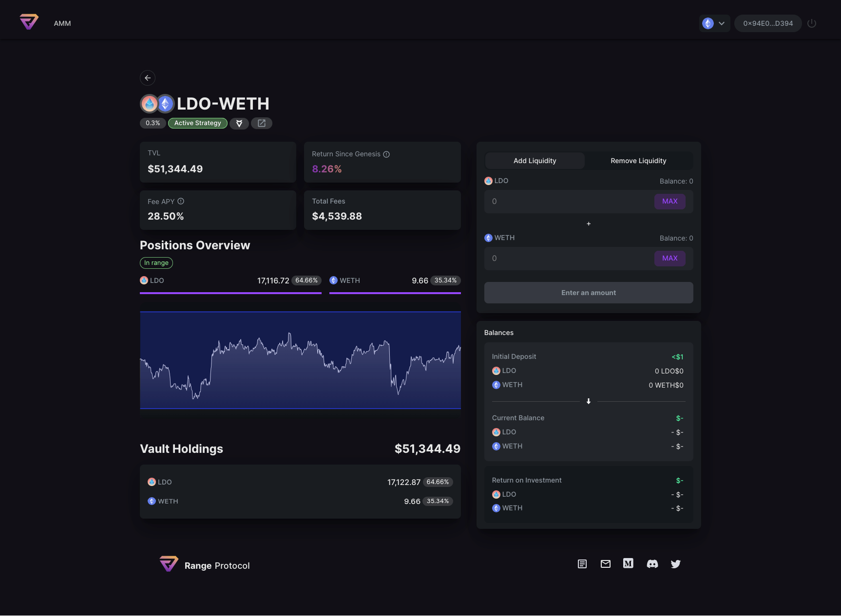Click Total Fees value $4,539.88
Screen dimensions: 841x616
(337, 216)
